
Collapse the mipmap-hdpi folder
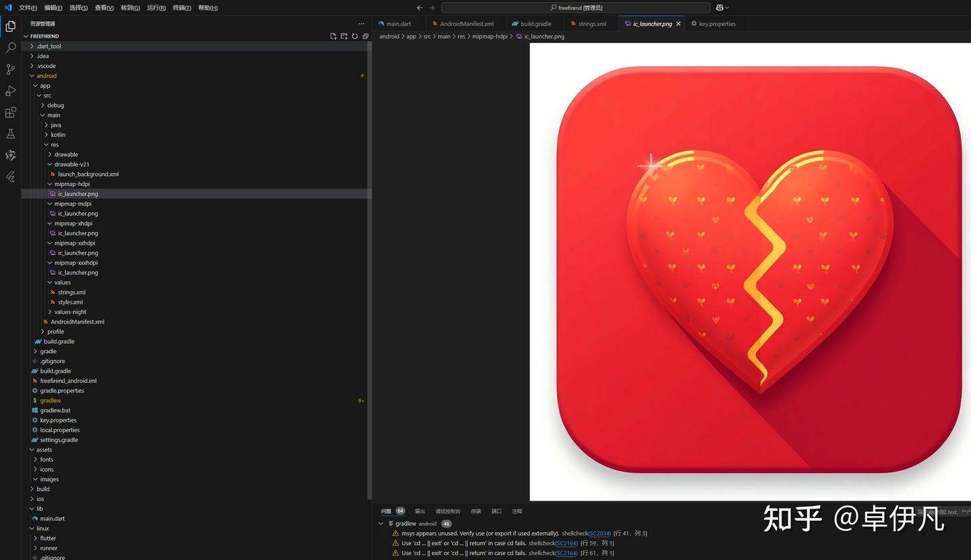[x=71, y=184]
